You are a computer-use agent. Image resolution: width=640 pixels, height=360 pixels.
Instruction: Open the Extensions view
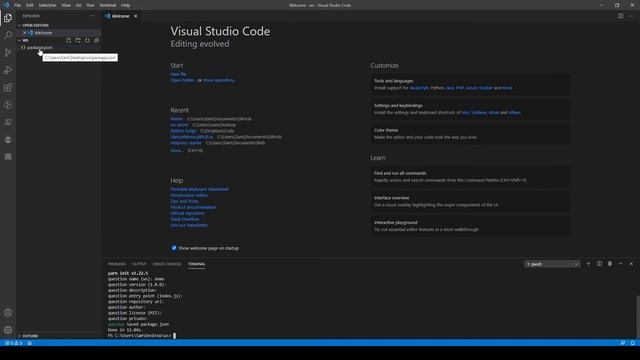pyautogui.click(x=8, y=87)
